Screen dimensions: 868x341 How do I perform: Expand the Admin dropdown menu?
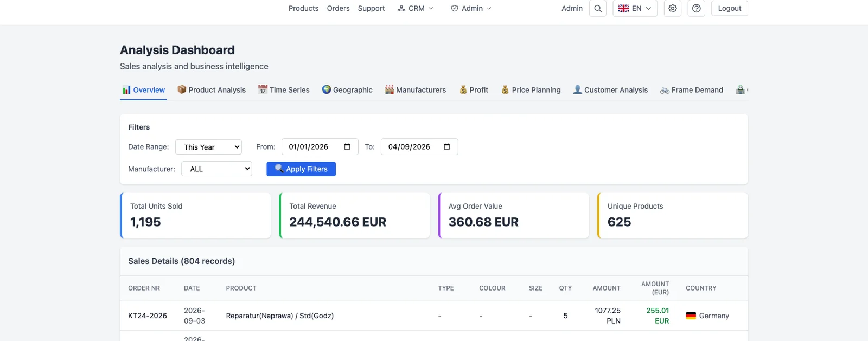click(x=471, y=9)
